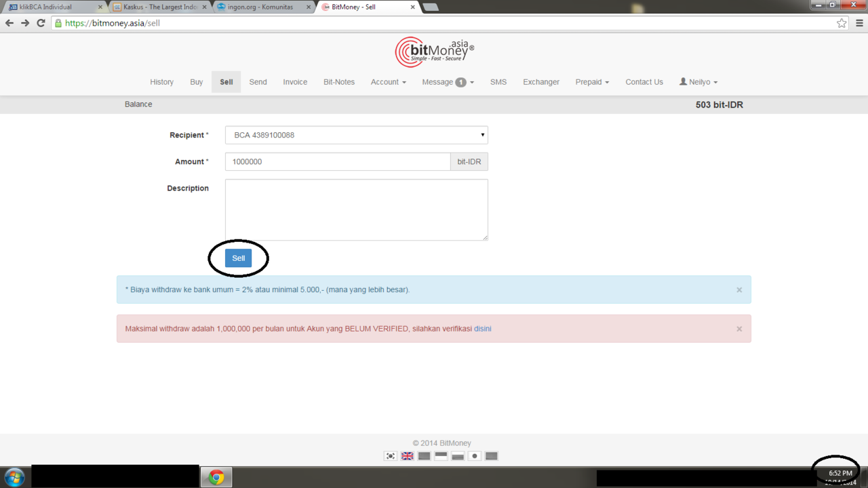Switch language to UK English flag
Viewport: 868px width, 488px height.
click(408, 456)
